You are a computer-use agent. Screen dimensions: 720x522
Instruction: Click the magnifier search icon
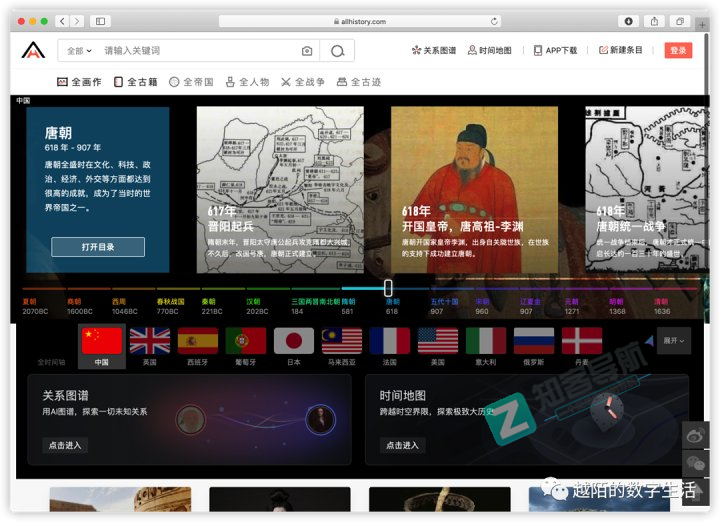coord(338,51)
